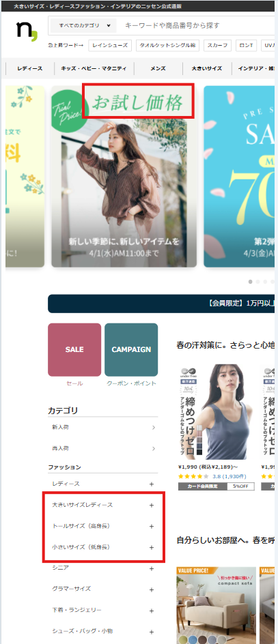Expand the レディース category plus icon

pyautogui.click(x=152, y=484)
